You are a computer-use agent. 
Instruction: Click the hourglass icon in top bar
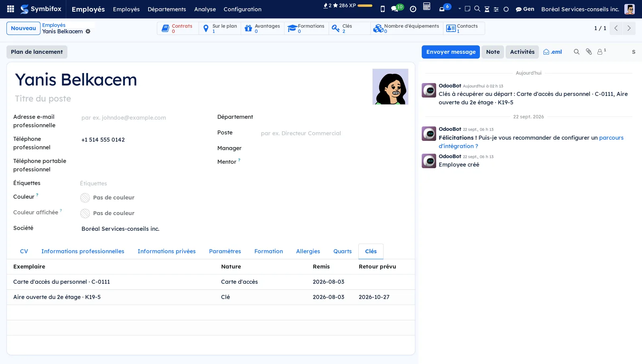click(487, 9)
